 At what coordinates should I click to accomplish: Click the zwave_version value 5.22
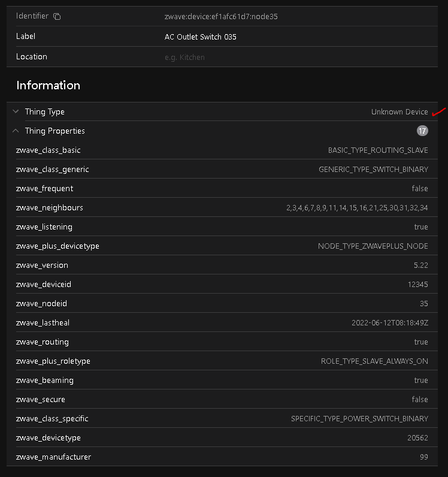coord(420,265)
